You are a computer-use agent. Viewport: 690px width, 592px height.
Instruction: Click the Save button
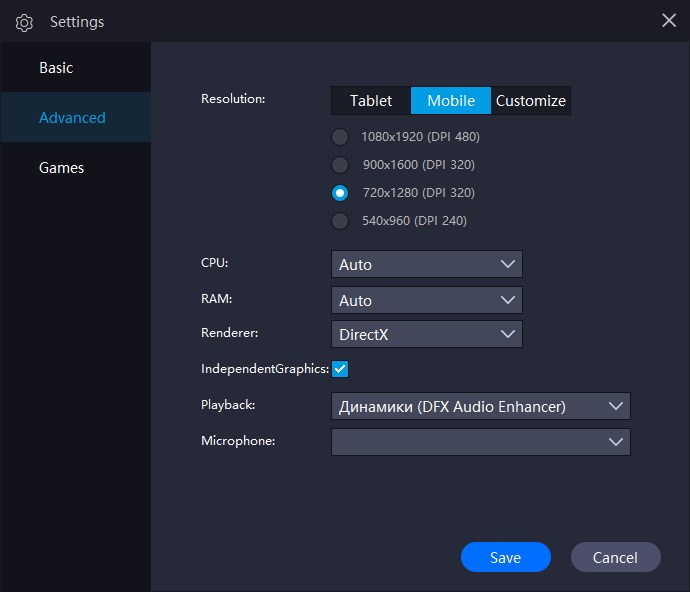(x=505, y=557)
